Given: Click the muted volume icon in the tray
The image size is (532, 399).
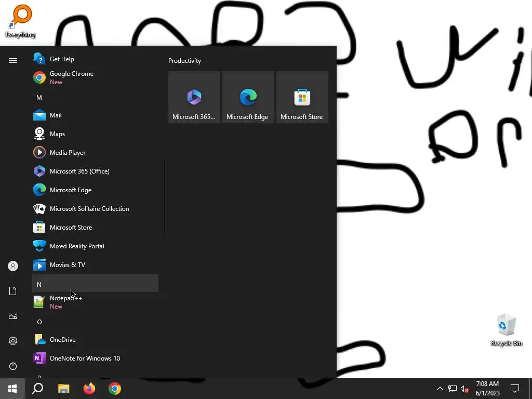Looking at the screenshot, I should [x=464, y=389].
